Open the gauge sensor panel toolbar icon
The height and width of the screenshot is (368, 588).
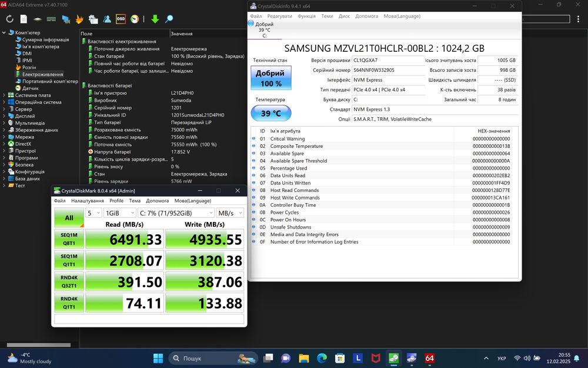[x=135, y=19]
